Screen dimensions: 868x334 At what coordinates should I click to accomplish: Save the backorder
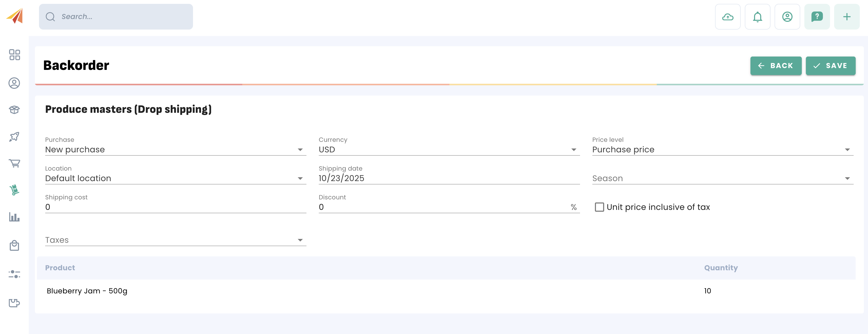point(830,66)
